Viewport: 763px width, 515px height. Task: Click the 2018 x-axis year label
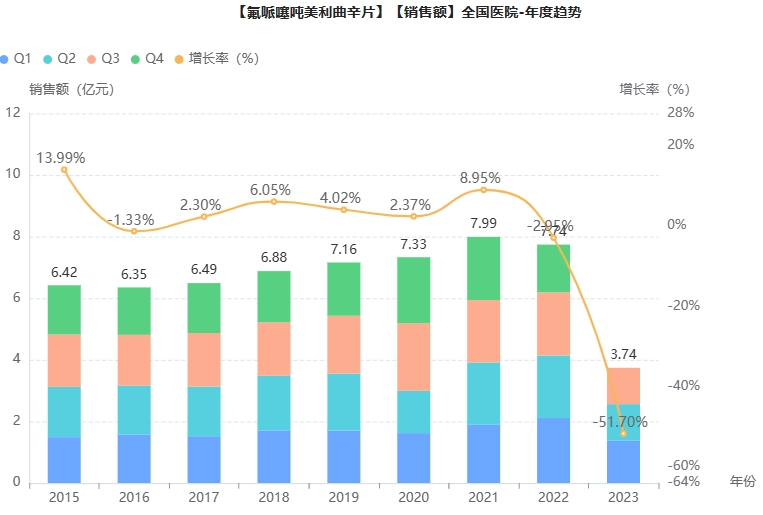coord(274,497)
